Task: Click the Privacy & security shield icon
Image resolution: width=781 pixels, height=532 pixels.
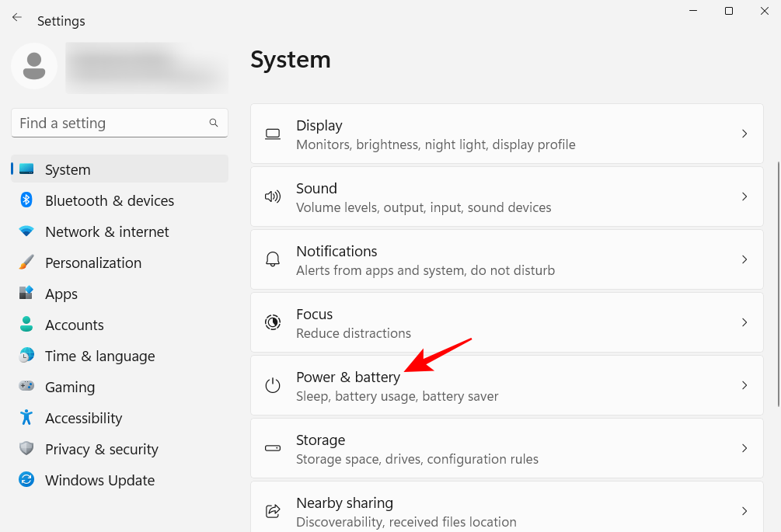Action: pos(26,449)
